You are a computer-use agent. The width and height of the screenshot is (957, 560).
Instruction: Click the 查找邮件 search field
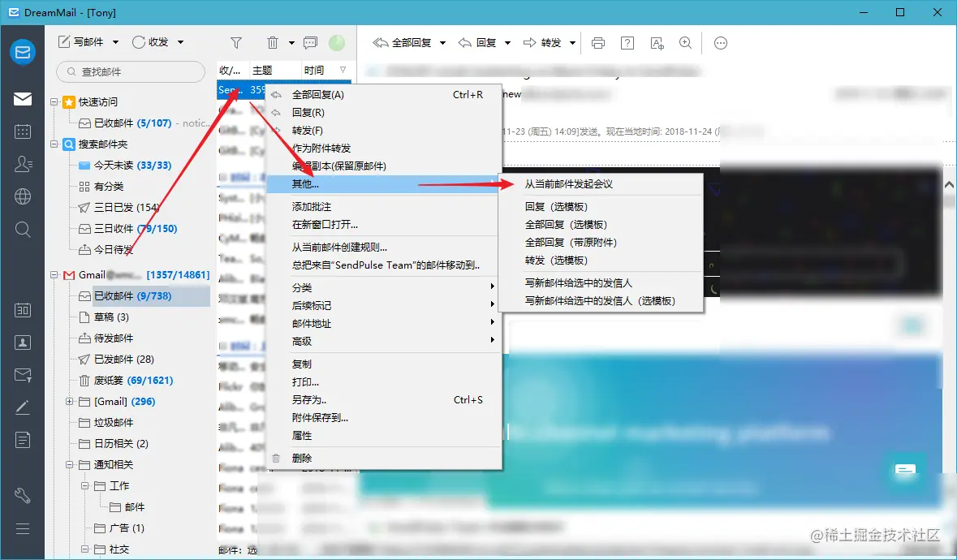click(131, 72)
